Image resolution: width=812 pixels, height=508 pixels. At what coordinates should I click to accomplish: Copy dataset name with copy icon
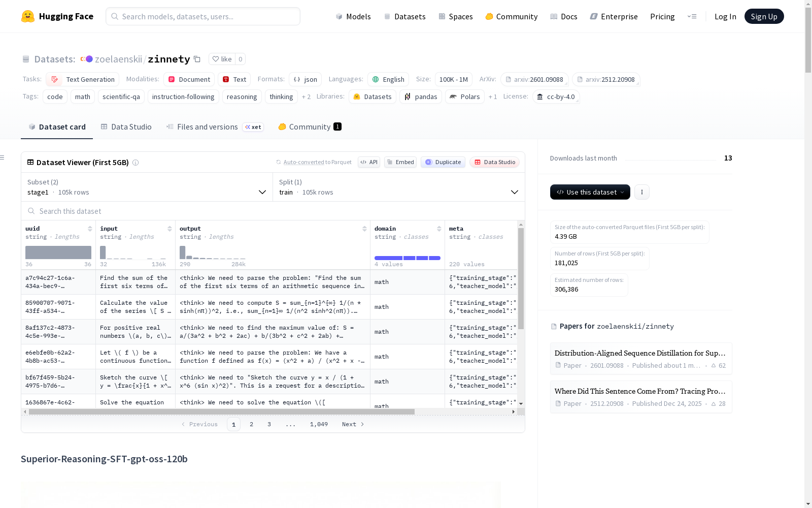(x=197, y=59)
